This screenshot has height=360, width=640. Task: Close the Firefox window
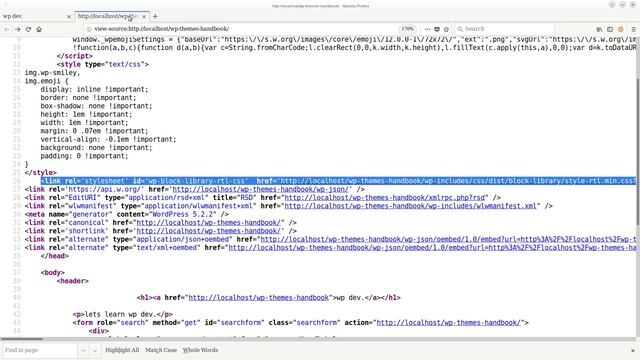633,4
